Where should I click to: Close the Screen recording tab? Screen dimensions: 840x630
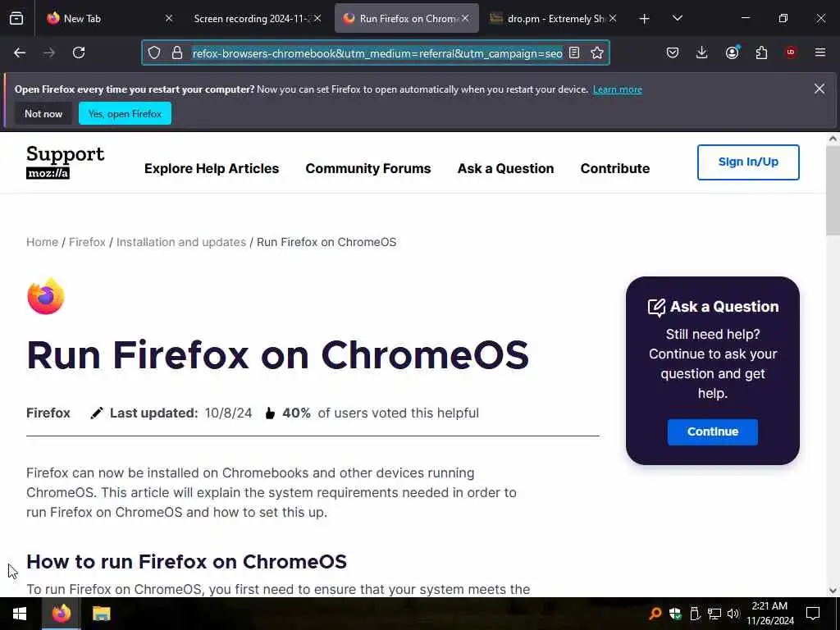[x=317, y=18]
